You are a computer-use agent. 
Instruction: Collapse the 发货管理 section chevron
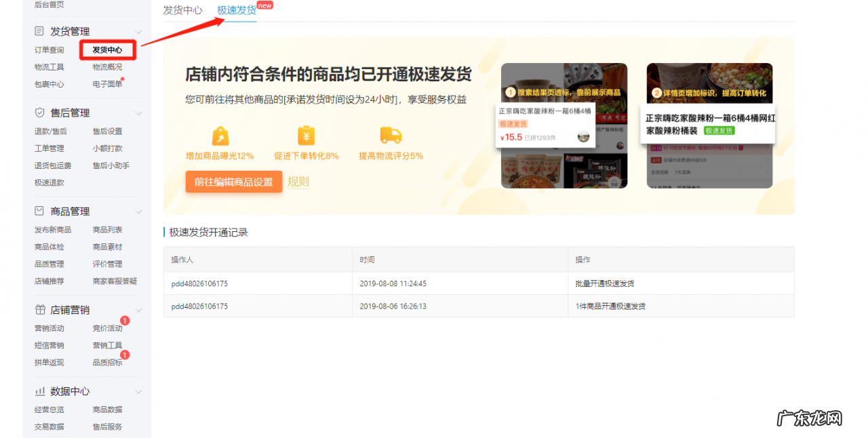(x=138, y=31)
